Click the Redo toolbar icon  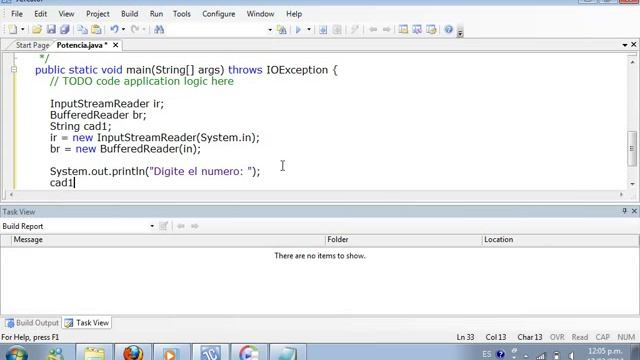(135, 29)
